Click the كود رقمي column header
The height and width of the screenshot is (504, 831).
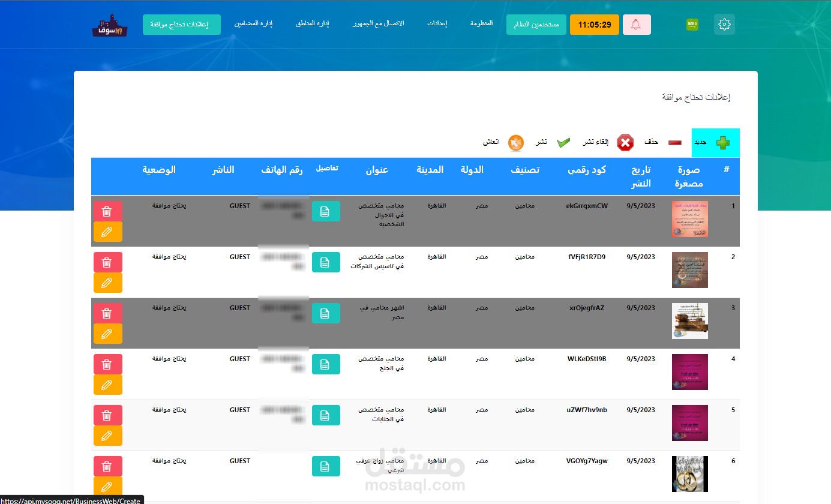[x=587, y=170]
